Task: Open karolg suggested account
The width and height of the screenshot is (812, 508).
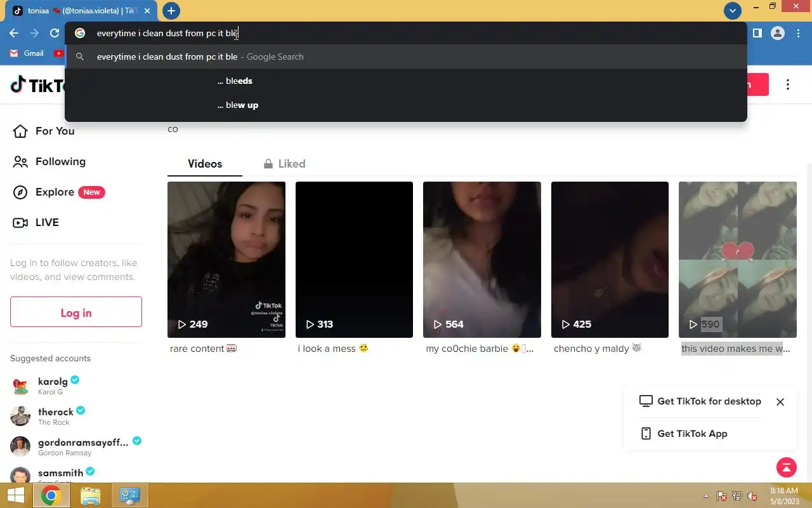Action: tap(76, 385)
